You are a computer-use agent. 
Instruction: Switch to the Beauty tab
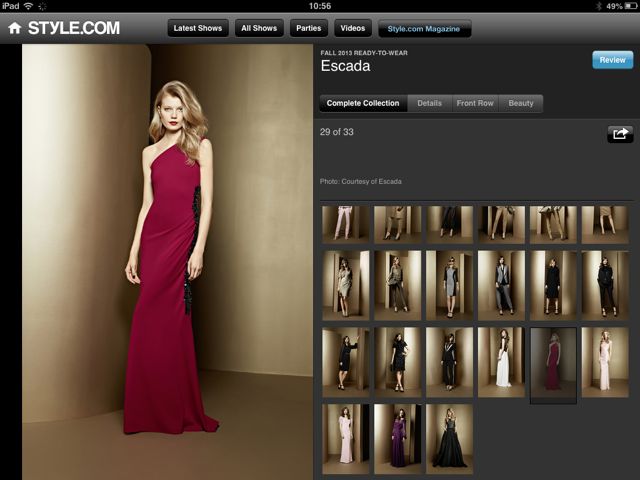click(x=521, y=103)
